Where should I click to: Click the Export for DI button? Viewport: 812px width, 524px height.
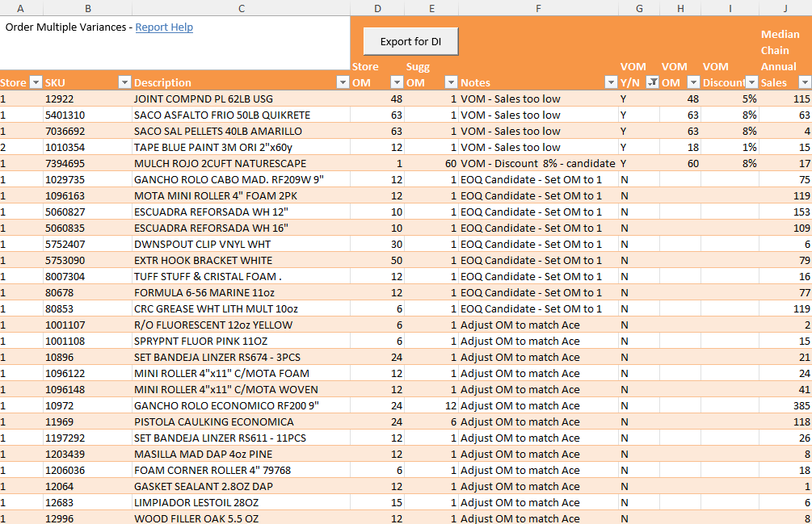[410, 41]
